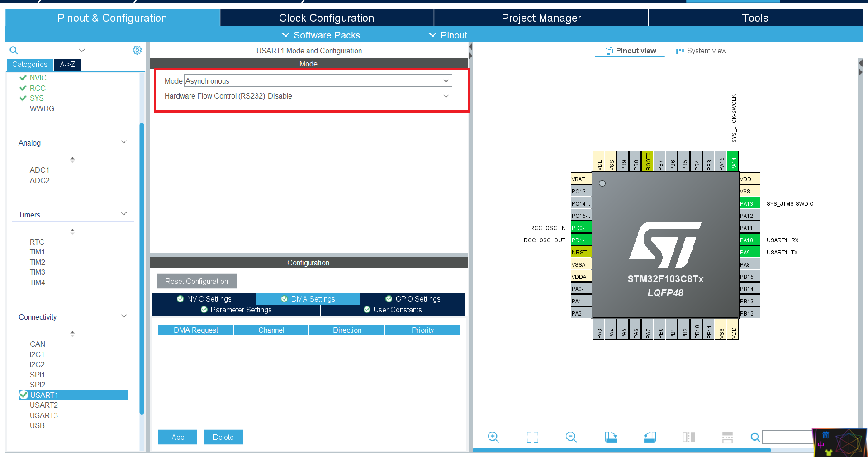
Task: Select NVIC in the system core list
Action: point(38,78)
